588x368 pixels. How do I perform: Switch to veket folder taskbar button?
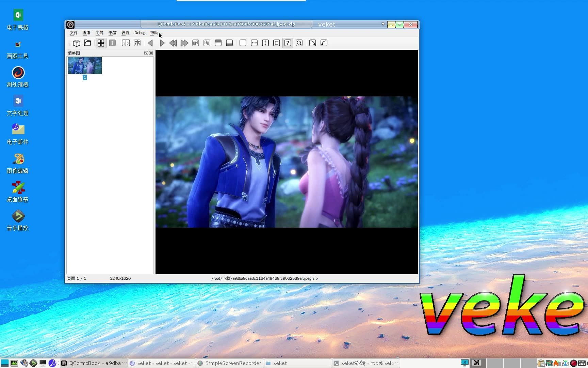pos(298,363)
